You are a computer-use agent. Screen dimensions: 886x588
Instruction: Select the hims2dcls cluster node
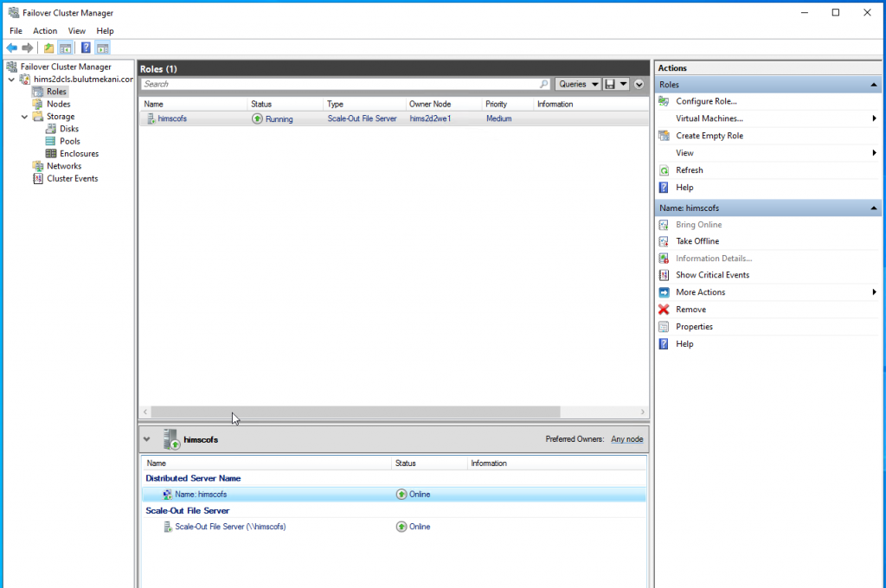click(x=83, y=79)
